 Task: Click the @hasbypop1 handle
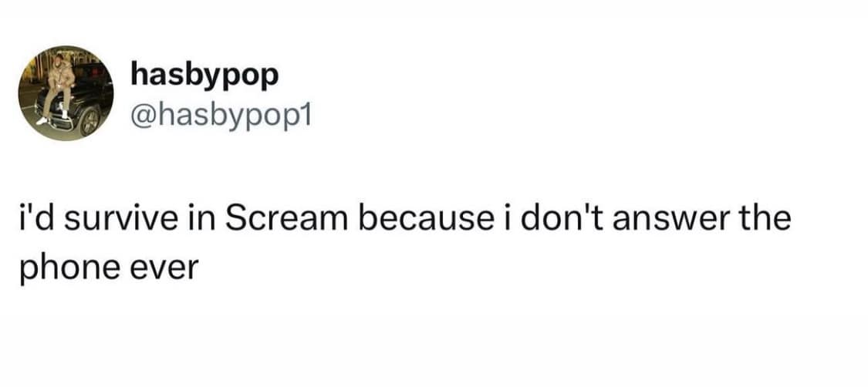click(x=220, y=116)
